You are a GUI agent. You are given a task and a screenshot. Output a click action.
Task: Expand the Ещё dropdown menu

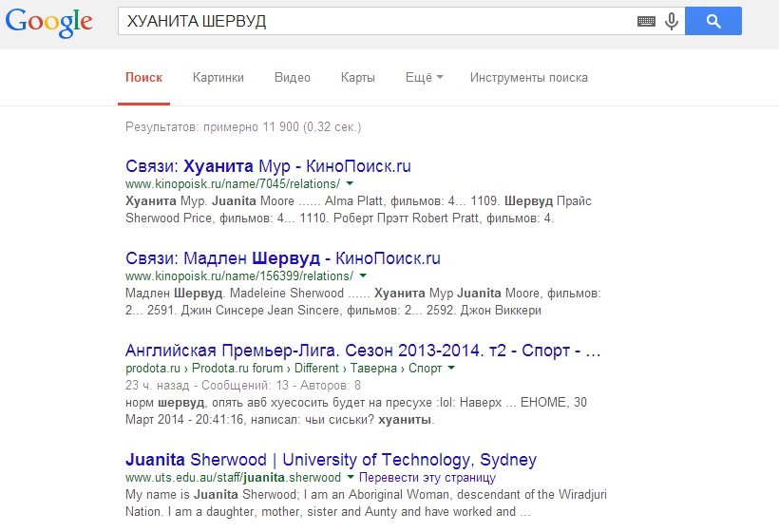point(425,78)
